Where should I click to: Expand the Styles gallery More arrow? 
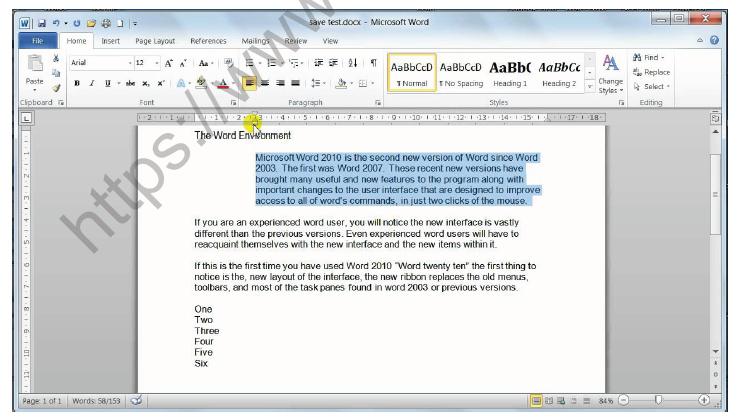point(590,87)
